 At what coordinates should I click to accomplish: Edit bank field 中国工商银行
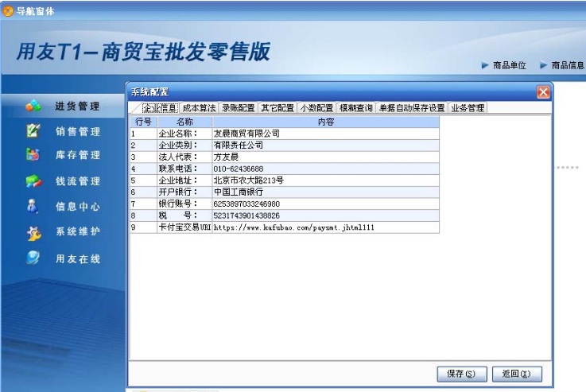326,192
